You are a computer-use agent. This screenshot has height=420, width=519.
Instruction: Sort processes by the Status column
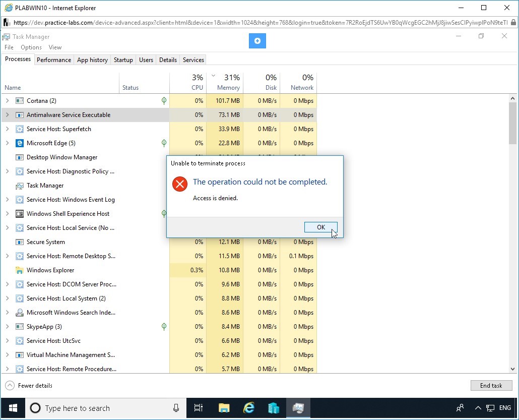[144, 83]
